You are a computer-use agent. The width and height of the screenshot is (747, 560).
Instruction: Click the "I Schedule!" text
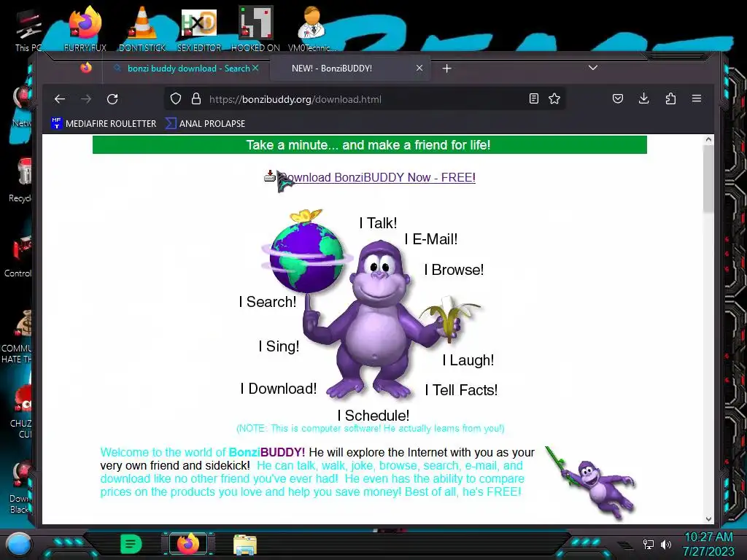click(x=373, y=415)
